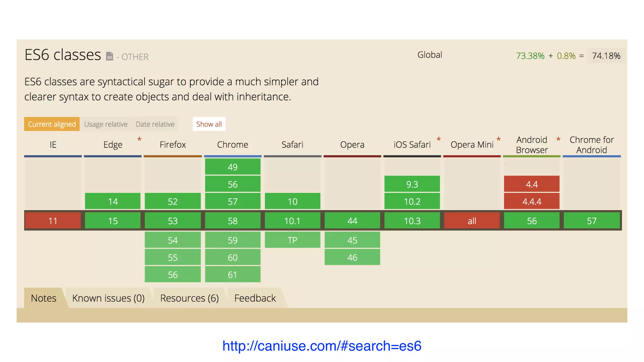Click the red IE 11 version cell
This screenshot has width=644, height=362.
click(53, 221)
